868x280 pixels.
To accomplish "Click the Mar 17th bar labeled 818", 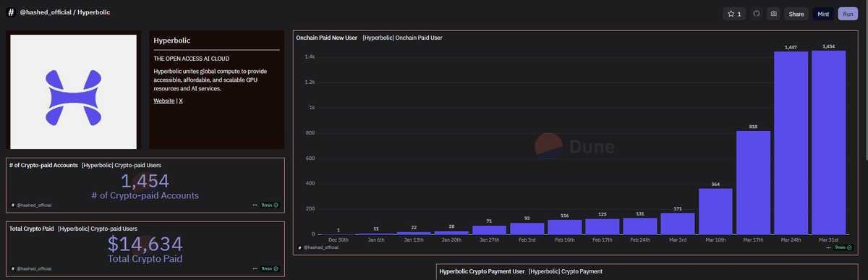I will [x=754, y=182].
